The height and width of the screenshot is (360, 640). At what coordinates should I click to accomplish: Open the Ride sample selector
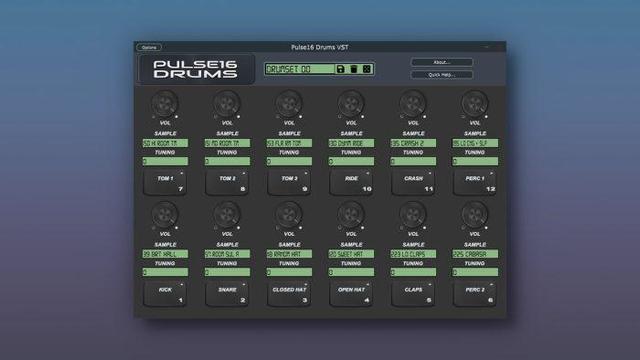click(351, 143)
